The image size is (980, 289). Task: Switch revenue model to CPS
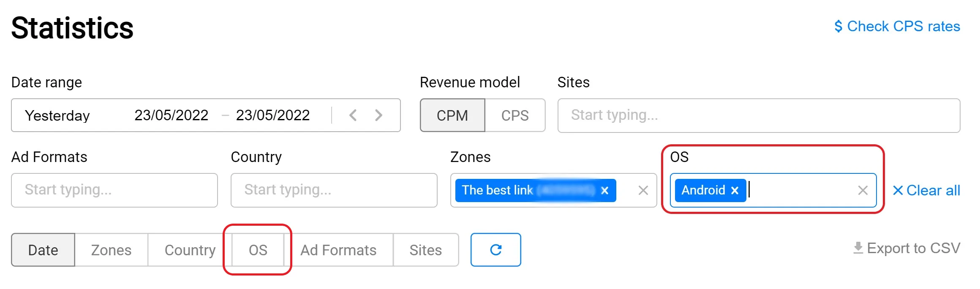[514, 115]
